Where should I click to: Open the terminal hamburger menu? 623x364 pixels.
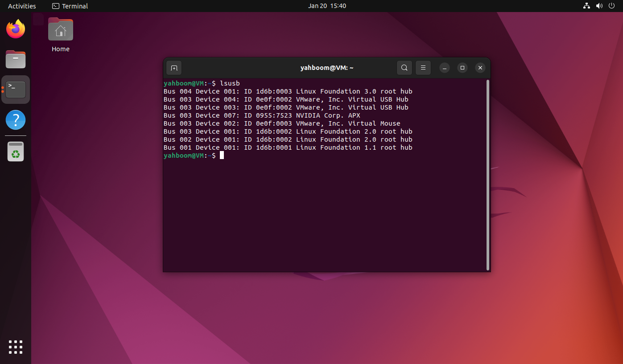423,68
